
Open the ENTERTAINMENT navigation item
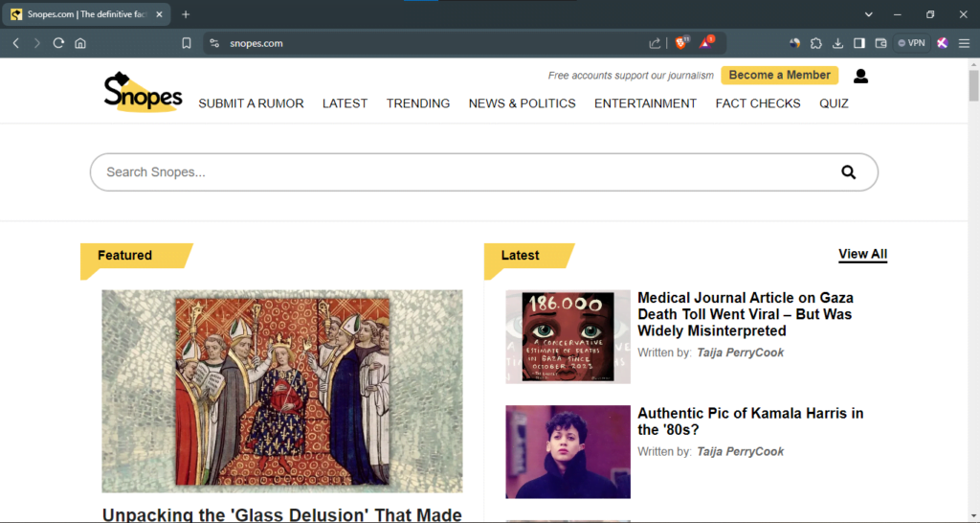point(646,103)
